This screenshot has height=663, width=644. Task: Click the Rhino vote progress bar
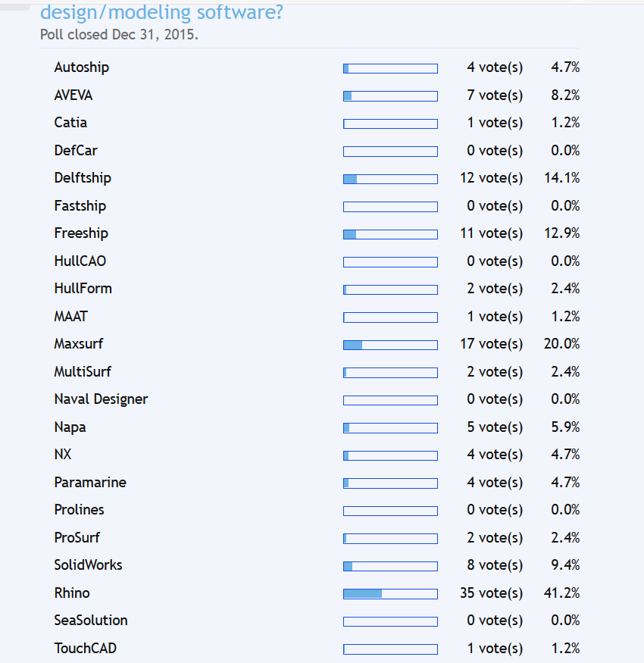390,593
